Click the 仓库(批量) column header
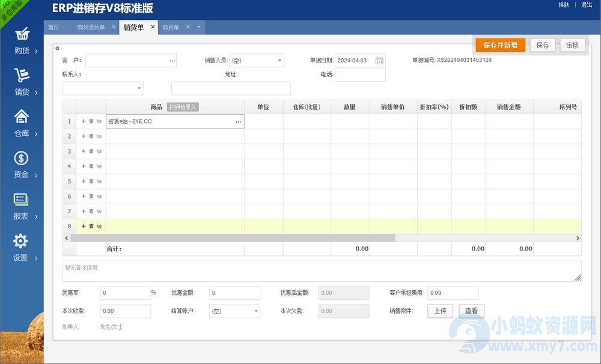 [x=307, y=107]
